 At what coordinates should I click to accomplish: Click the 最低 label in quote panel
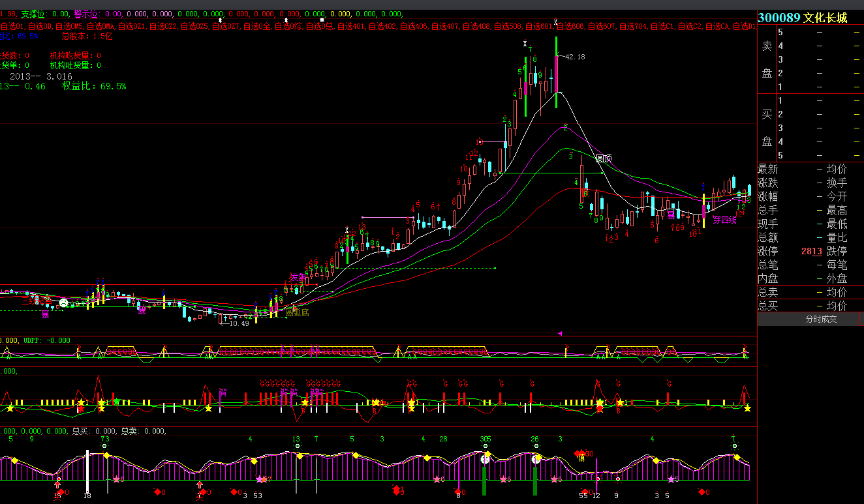tap(837, 224)
